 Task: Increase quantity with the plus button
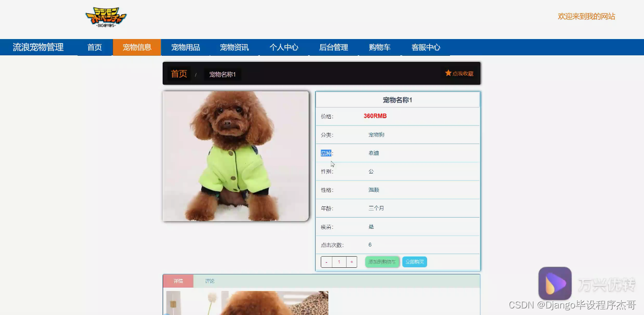coord(352,262)
